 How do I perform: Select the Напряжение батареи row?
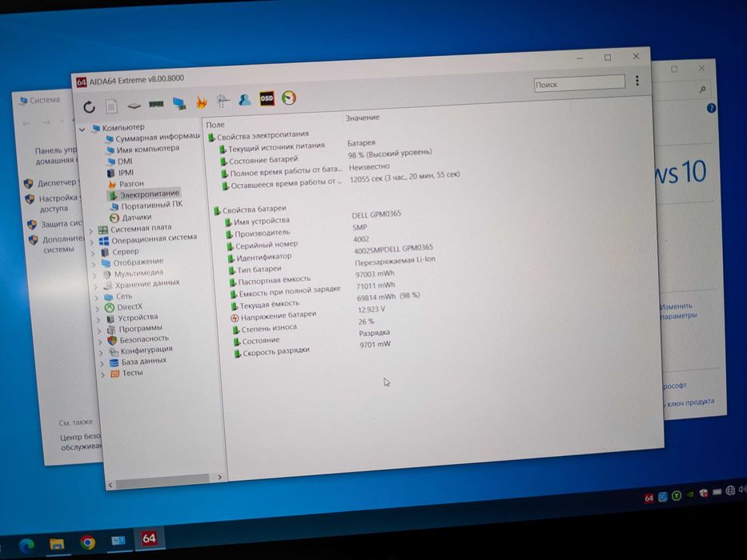(x=278, y=315)
